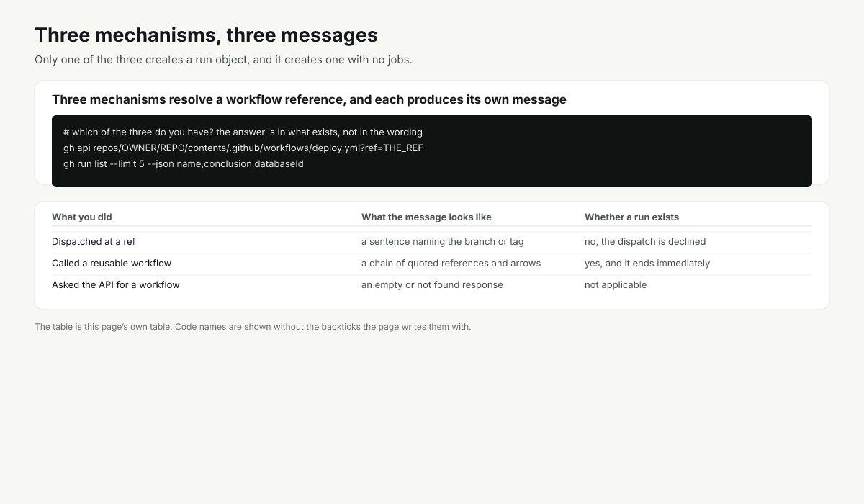Click the 'Dispatched at a ref' cell
Viewport: 864px width, 504px height.
pyautogui.click(x=94, y=242)
